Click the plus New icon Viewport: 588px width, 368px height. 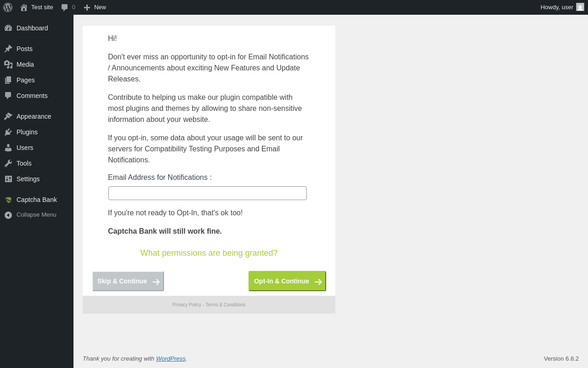[x=87, y=7]
